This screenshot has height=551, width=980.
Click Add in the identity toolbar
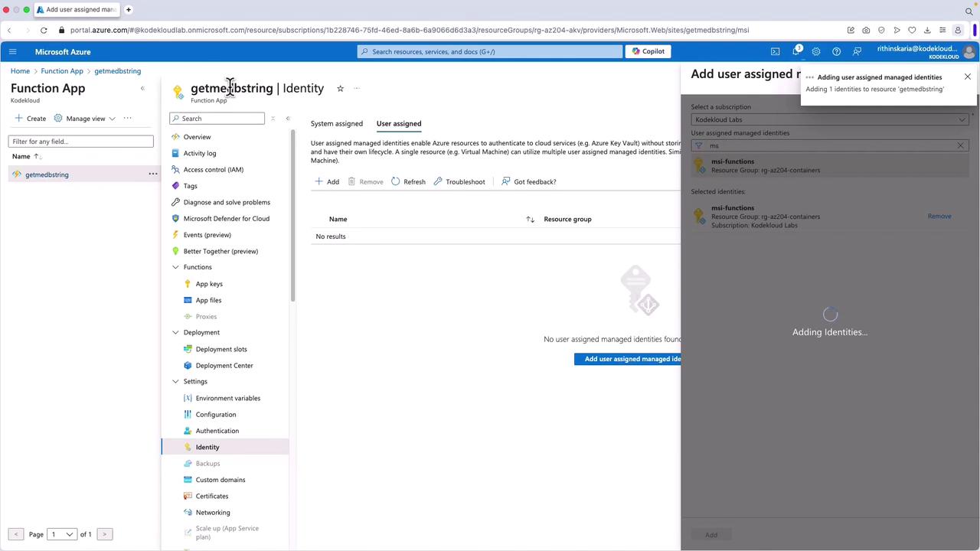327,181
